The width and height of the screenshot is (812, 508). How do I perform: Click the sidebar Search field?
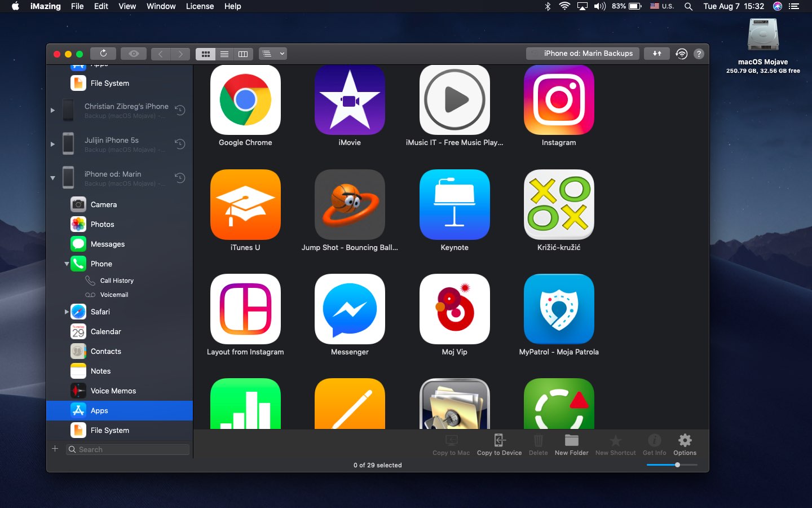click(x=129, y=449)
